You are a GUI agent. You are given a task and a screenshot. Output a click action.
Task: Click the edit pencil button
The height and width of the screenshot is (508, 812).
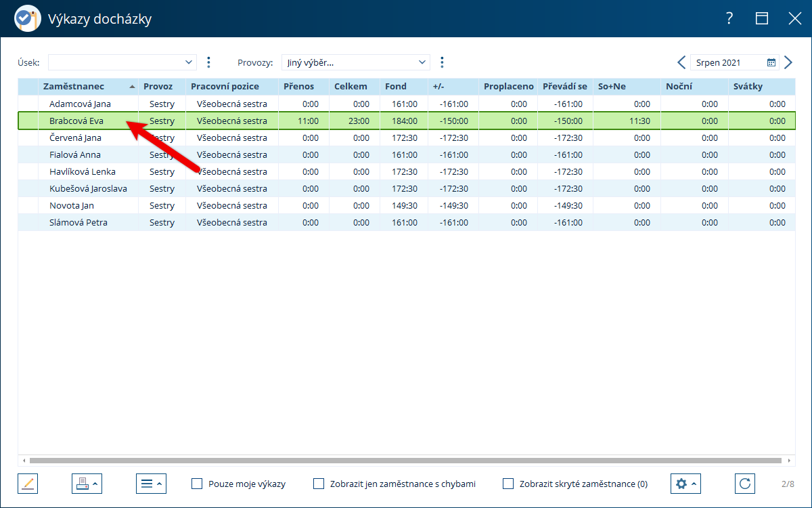point(28,484)
